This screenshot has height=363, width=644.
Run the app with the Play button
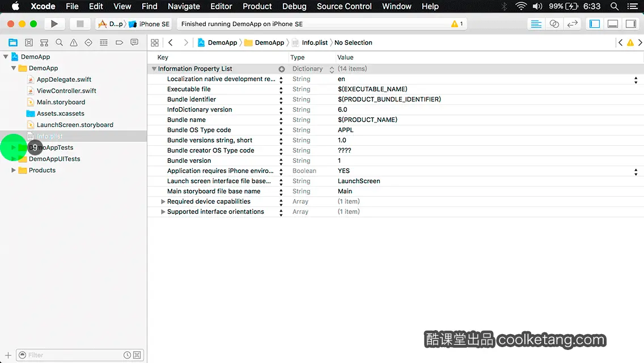point(54,24)
